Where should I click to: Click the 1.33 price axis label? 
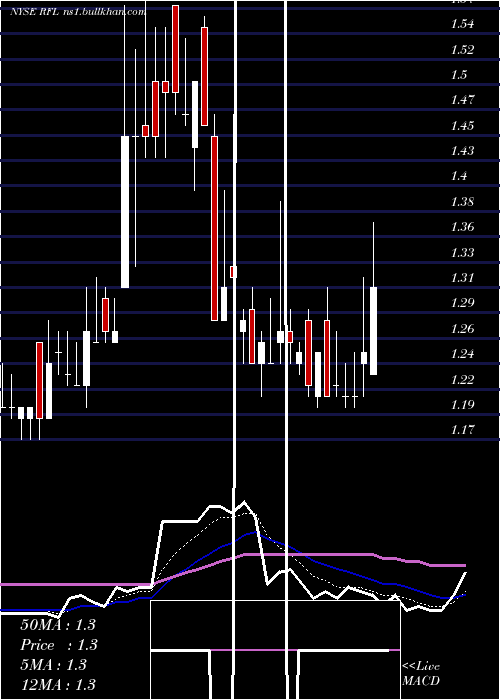point(462,252)
